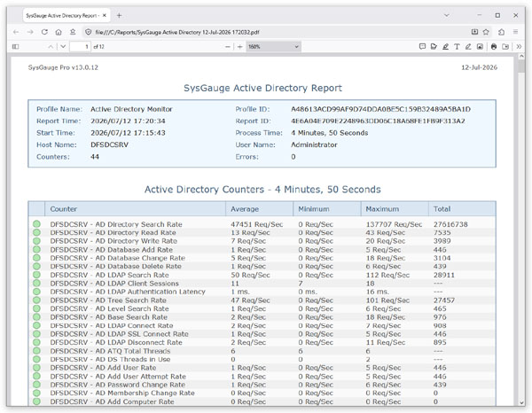Click the SysGauge Active Directory Report heading

point(262,88)
